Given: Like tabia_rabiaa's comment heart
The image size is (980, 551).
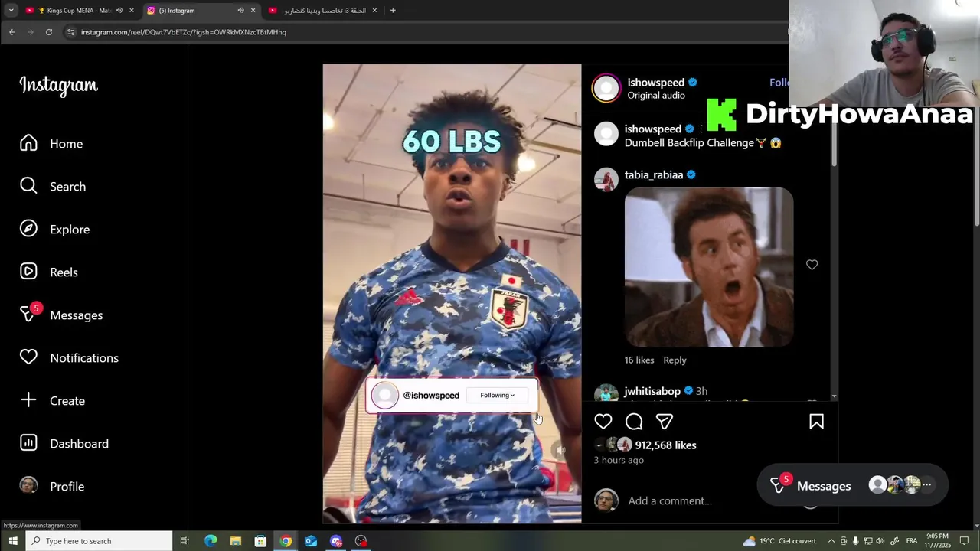Looking at the screenshot, I should pos(812,265).
